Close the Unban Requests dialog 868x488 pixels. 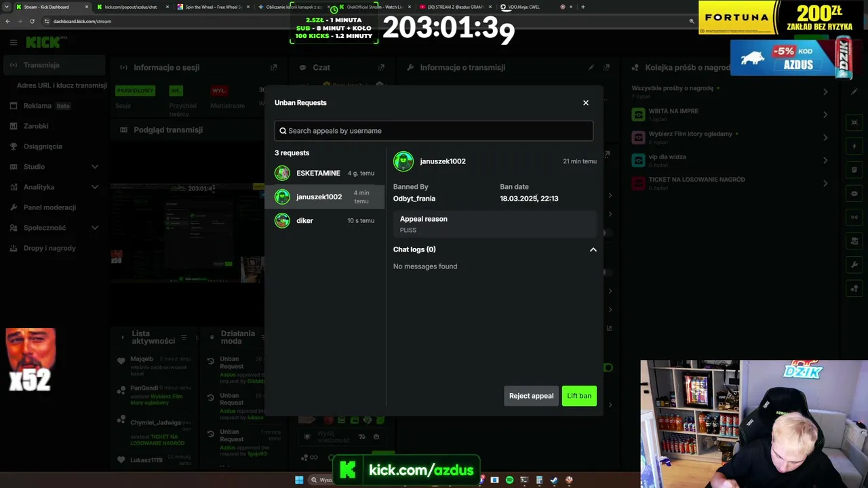[x=586, y=103]
